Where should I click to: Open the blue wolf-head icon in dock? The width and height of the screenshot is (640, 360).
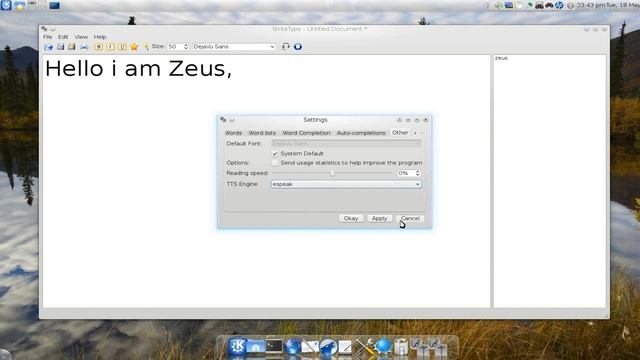click(x=328, y=347)
